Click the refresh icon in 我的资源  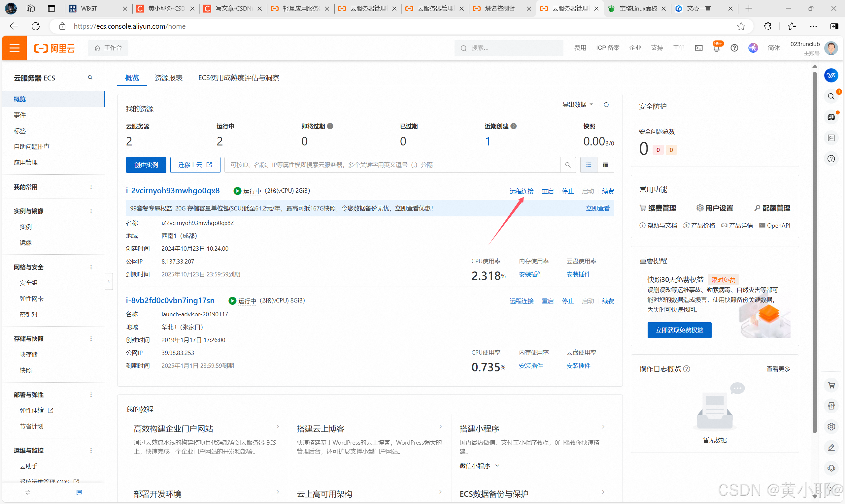pos(606,105)
